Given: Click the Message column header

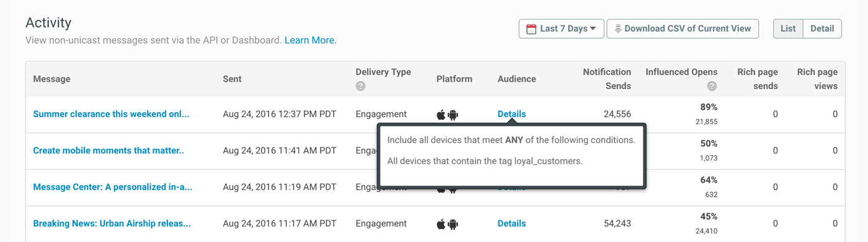Looking at the screenshot, I should [51, 79].
